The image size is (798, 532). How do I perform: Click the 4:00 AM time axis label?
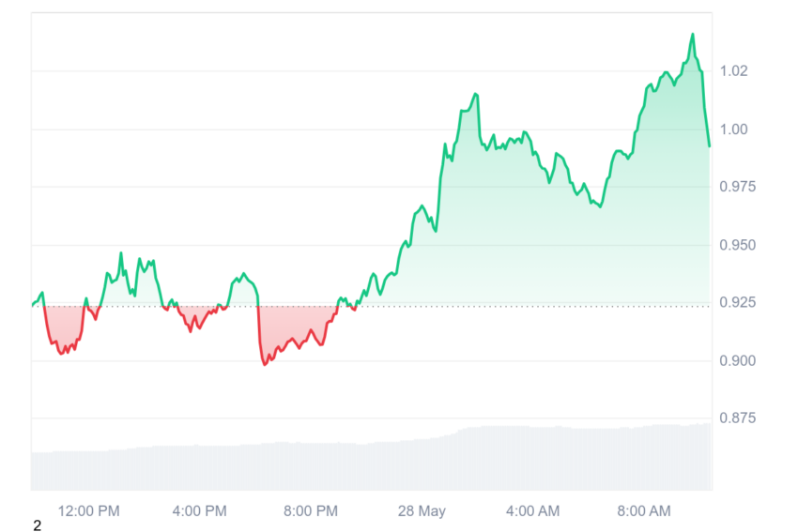coord(532,510)
